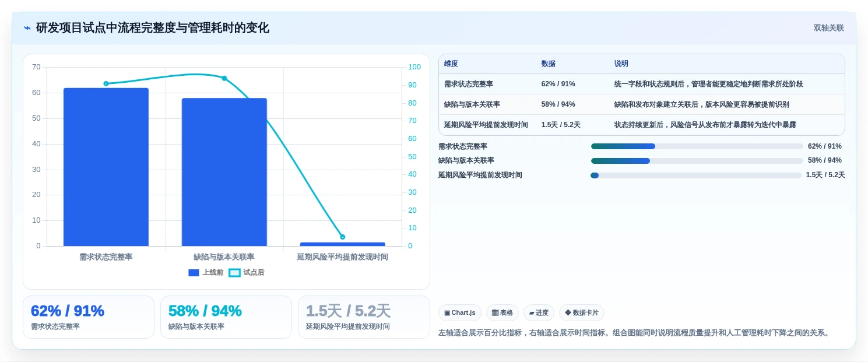Click x-axis label 延期风险平均提前发现时间 under chart
This screenshot has height=362, width=868.
point(343,257)
